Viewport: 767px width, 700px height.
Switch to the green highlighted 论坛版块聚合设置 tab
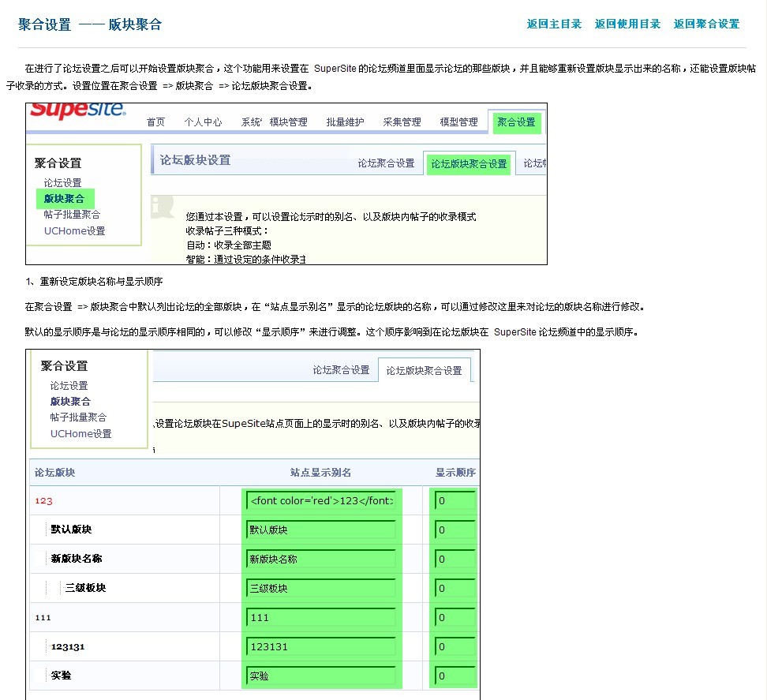click(469, 164)
